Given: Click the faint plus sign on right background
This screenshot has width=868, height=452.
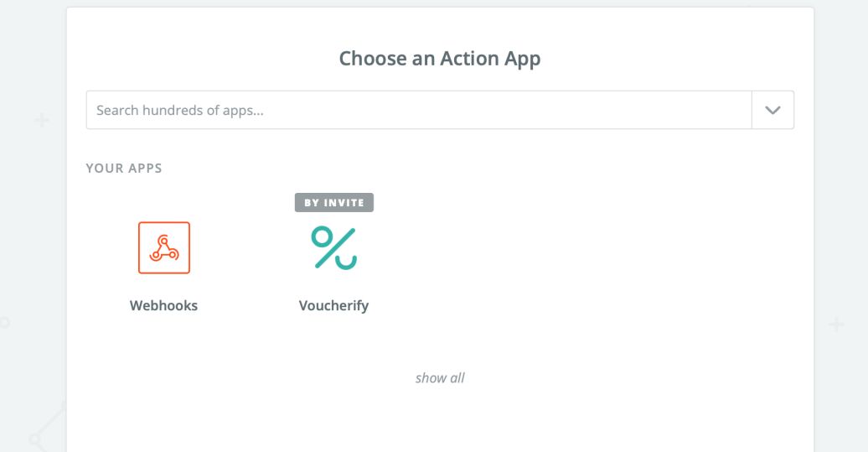Looking at the screenshot, I should point(835,325).
